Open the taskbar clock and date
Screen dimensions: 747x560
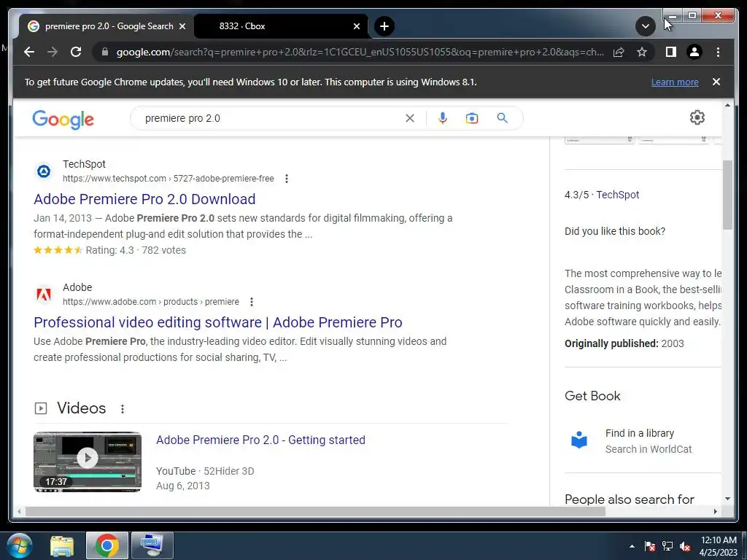719,546
